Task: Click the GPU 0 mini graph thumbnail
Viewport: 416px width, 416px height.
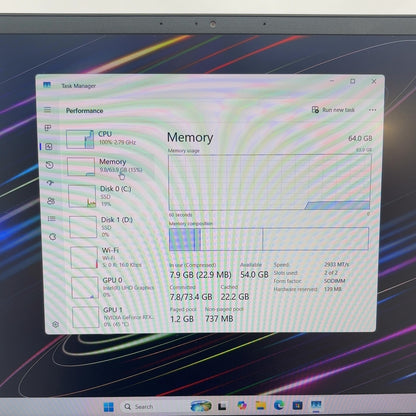Action: click(x=85, y=288)
